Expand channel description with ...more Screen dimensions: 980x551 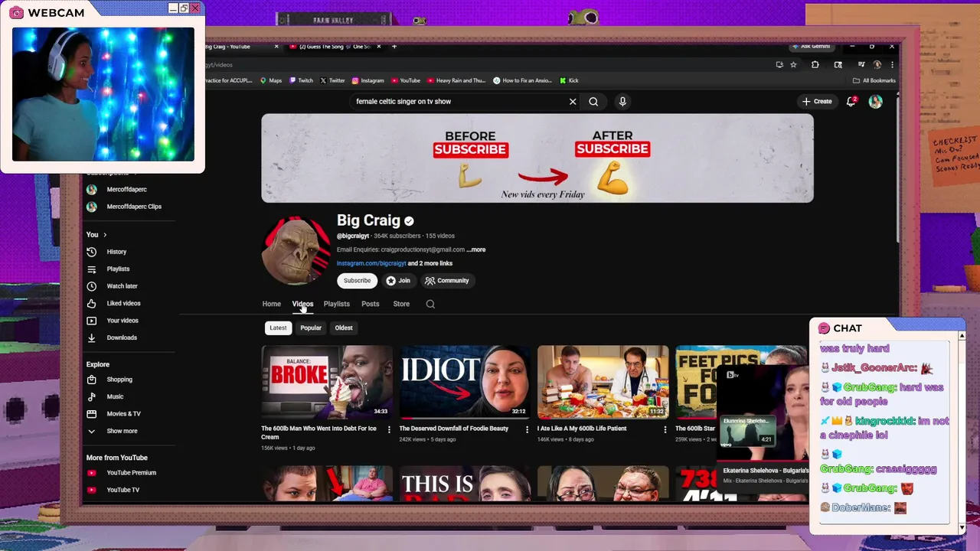476,249
